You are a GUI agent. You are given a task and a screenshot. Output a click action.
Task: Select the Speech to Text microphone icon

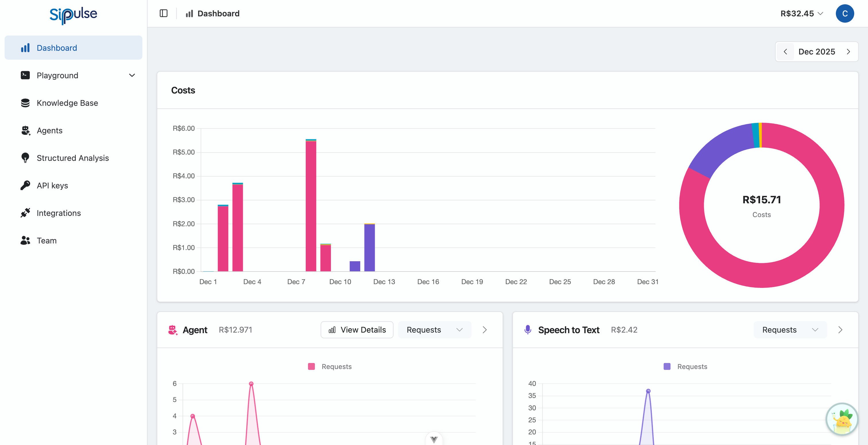(x=527, y=329)
